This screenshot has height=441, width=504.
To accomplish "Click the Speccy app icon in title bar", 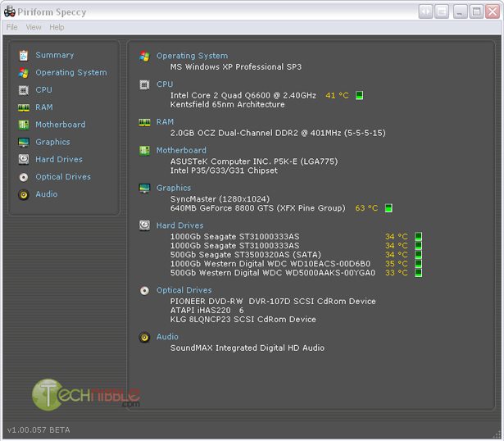I will pos(10,12).
